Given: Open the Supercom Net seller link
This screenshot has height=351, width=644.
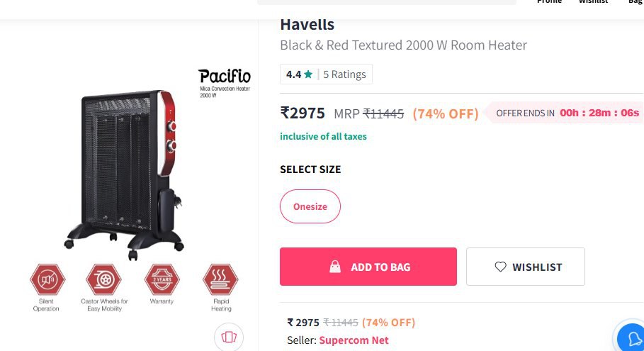Looking at the screenshot, I should tap(354, 340).
